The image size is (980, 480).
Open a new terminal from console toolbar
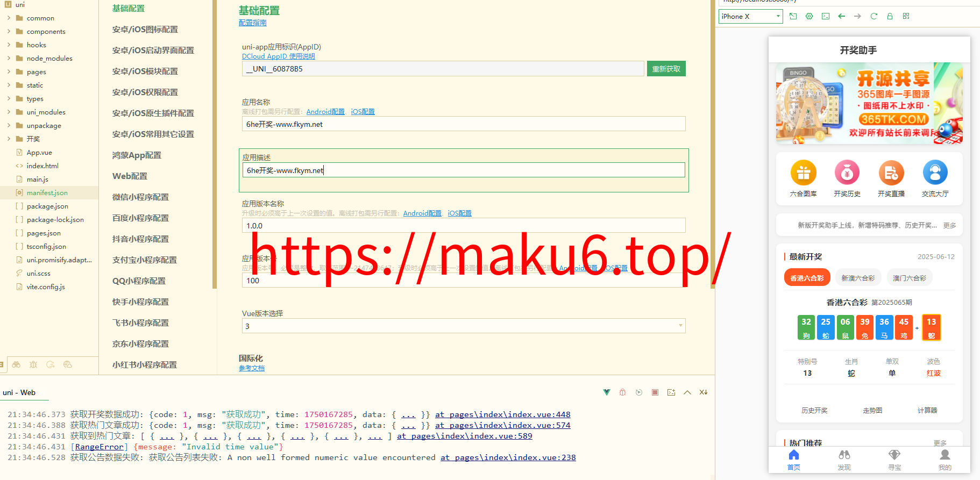coord(671,392)
